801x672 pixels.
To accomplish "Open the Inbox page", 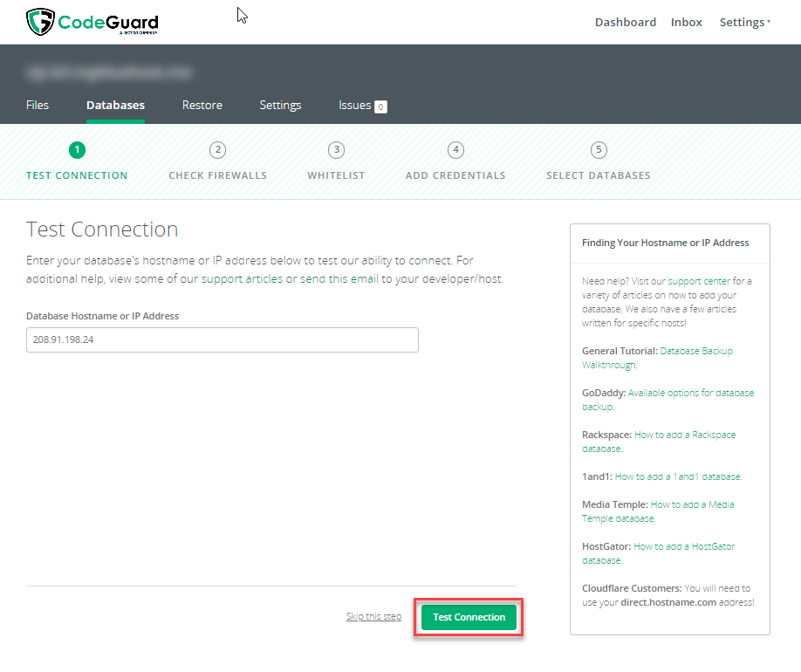I will point(686,23).
